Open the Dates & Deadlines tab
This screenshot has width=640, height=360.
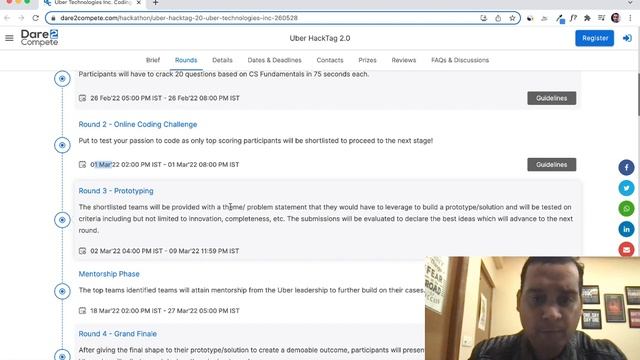(x=274, y=60)
